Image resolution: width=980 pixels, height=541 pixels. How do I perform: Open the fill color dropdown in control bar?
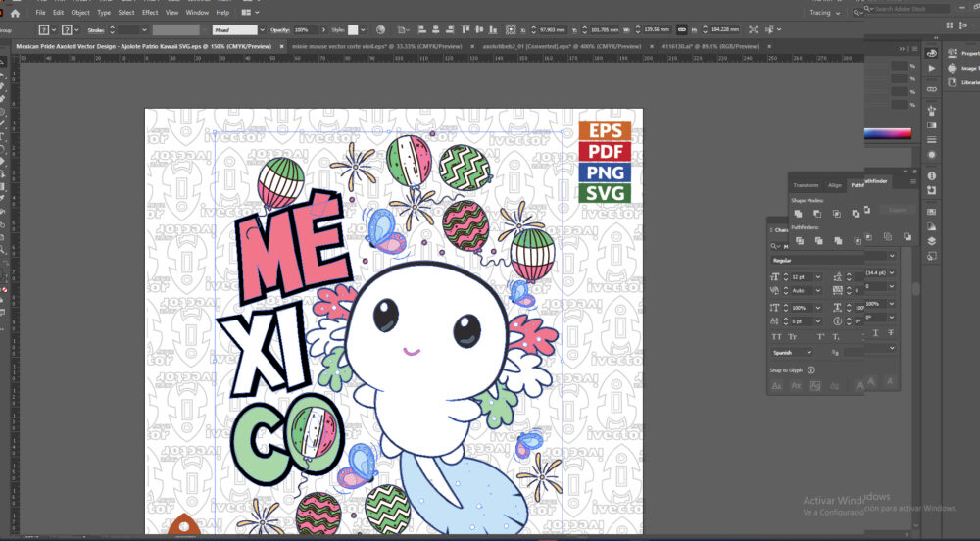[54, 29]
